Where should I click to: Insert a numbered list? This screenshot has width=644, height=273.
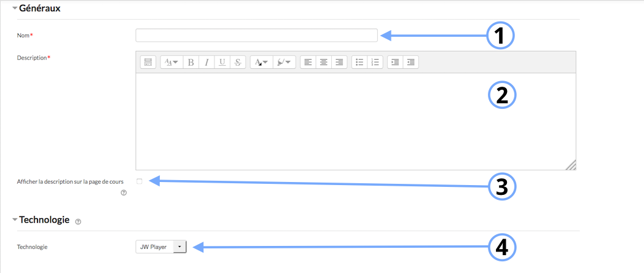375,62
